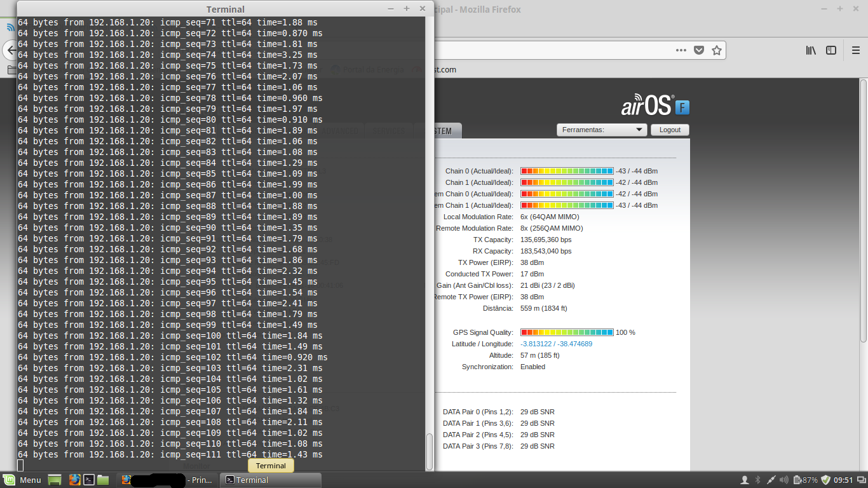Click the user account tray icon

pos(745,480)
